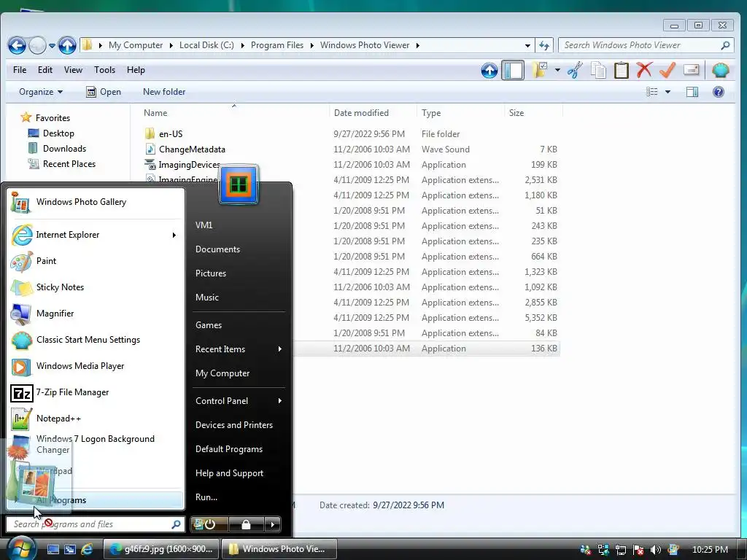Click the Cut scissors icon
Viewport: 747px width, 560px height.
click(575, 70)
